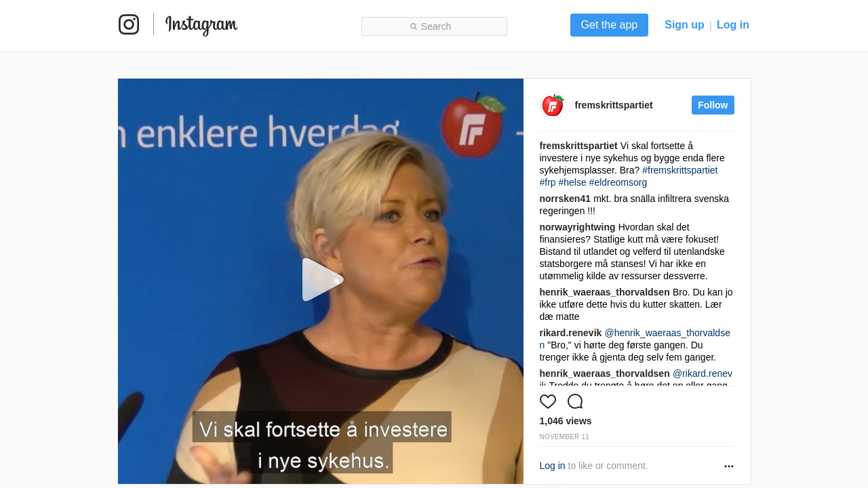Click the Instagram wordmark logo
Viewport: 868px width, 488px height.
201,25
